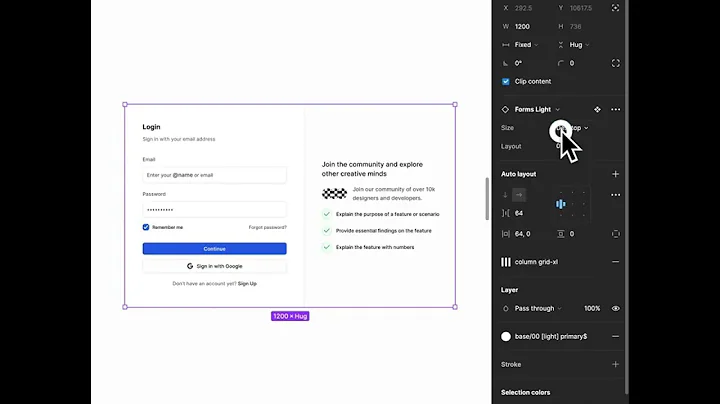This screenshot has width=720, height=404.
Task: Add a stroke with the plus icon
Action: (x=615, y=364)
